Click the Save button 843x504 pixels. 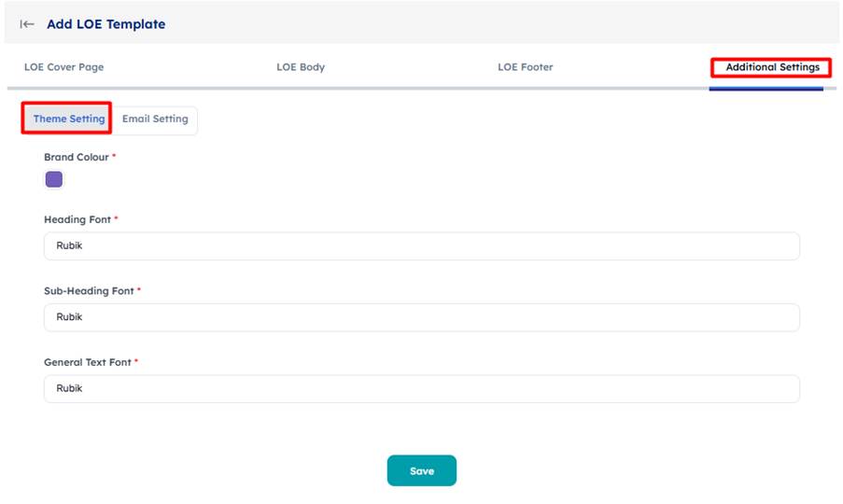coord(422,470)
